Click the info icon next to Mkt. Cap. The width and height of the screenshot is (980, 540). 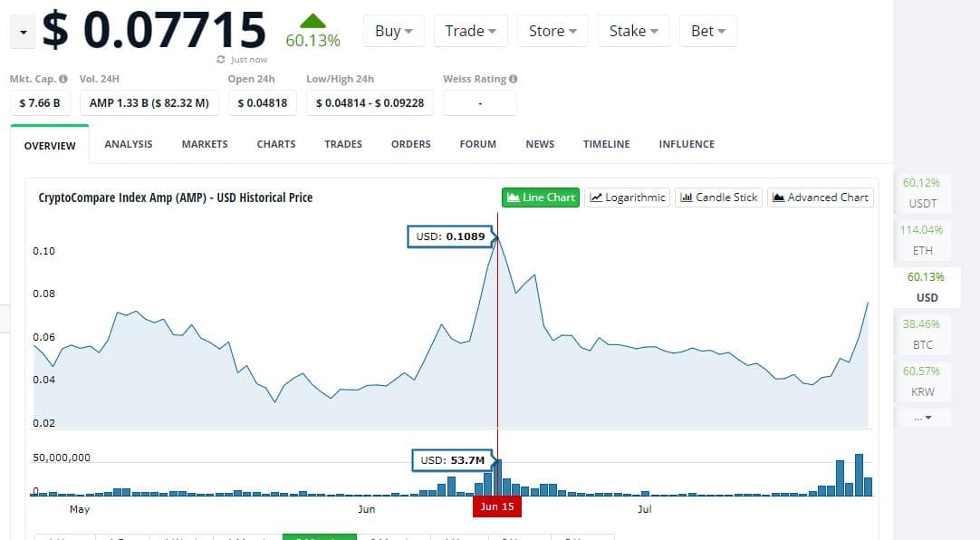[x=63, y=79]
